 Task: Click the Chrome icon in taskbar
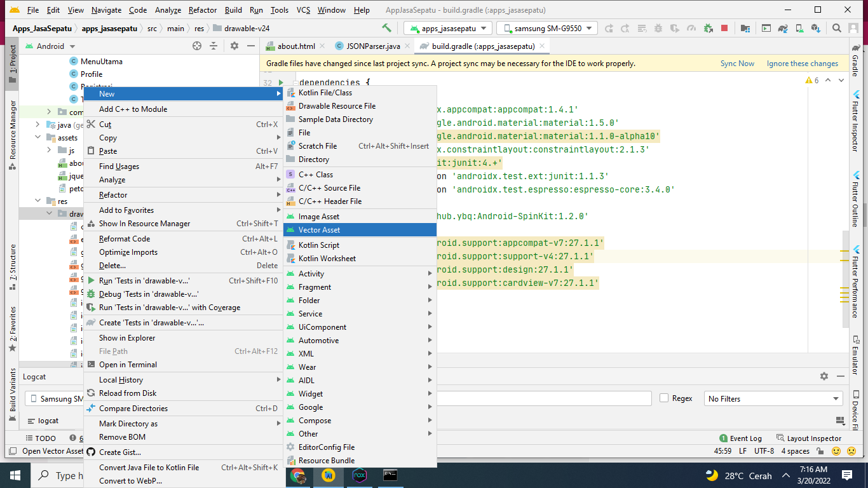[297, 475]
